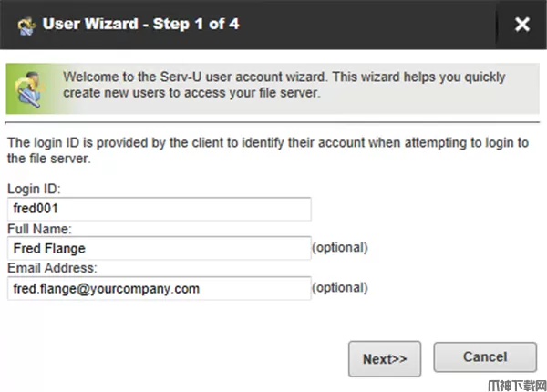
Task: Click the fred.flange@yourcompany.com email text
Action: tap(106, 289)
